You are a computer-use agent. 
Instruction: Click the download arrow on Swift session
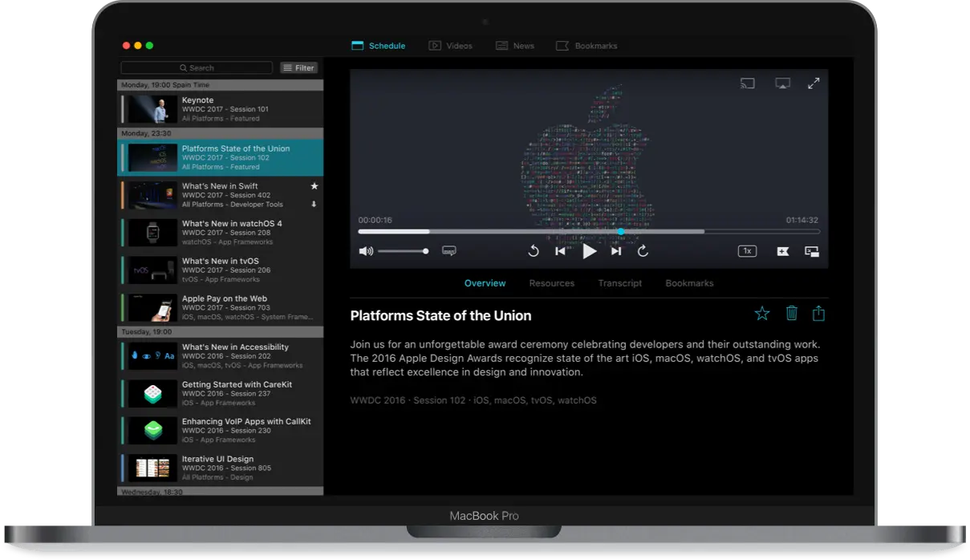coord(314,205)
